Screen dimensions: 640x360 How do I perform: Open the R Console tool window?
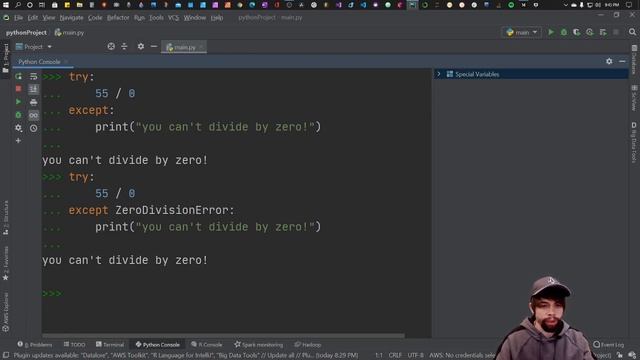207,344
